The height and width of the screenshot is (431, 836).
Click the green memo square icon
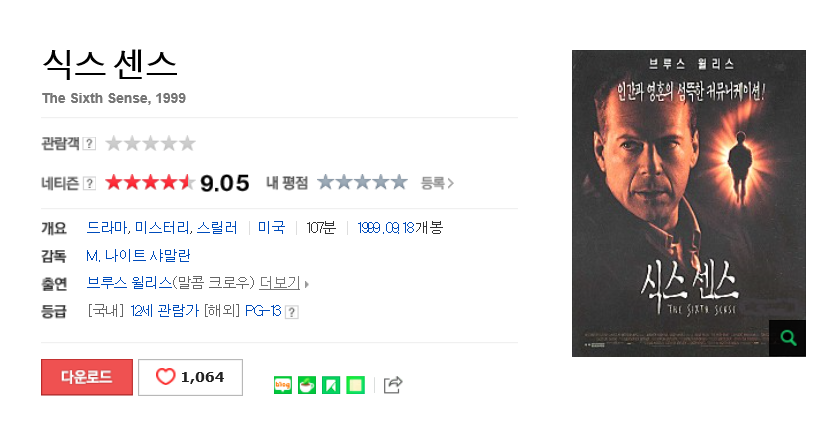pos(355,384)
